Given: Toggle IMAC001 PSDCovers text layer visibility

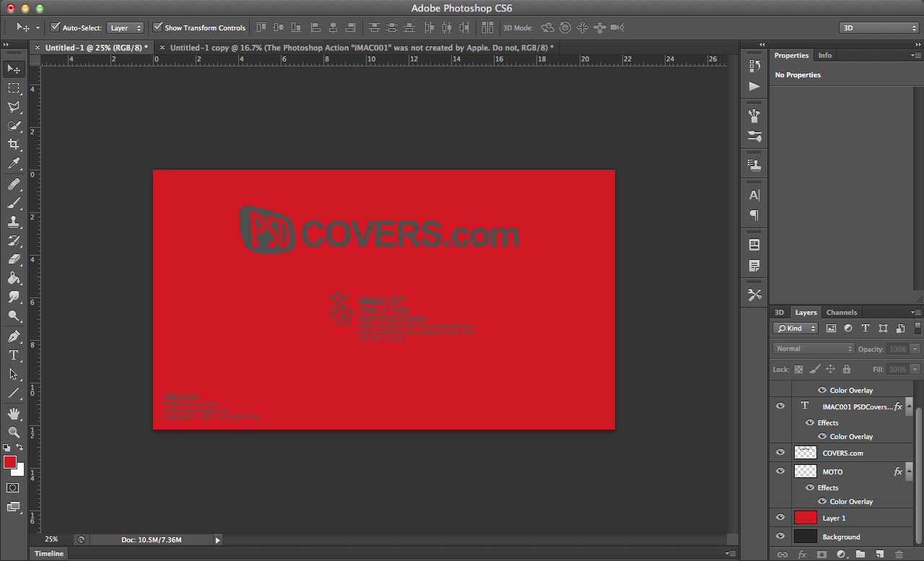Looking at the screenshot, I should pyautogui.click(x=780, y=406).
